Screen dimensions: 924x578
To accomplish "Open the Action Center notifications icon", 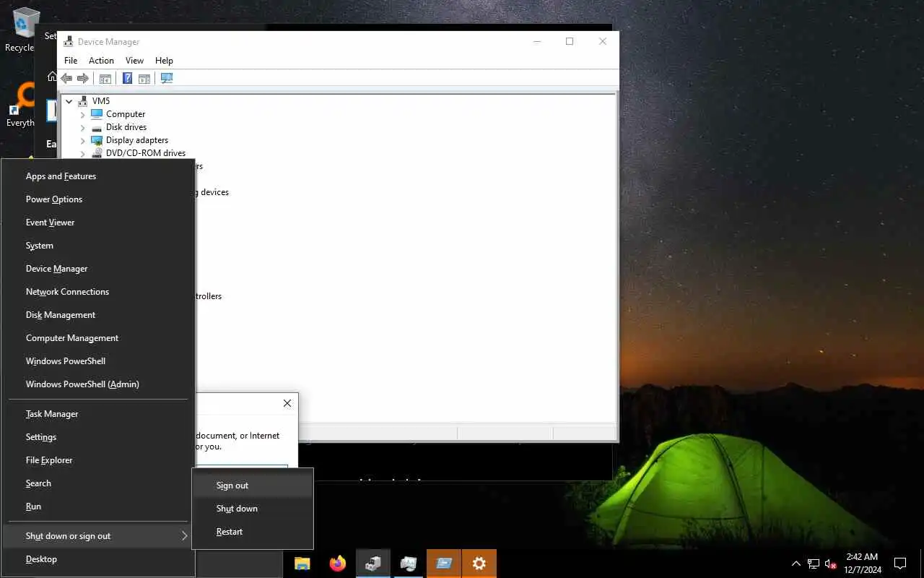I will (x=900, y=564).
